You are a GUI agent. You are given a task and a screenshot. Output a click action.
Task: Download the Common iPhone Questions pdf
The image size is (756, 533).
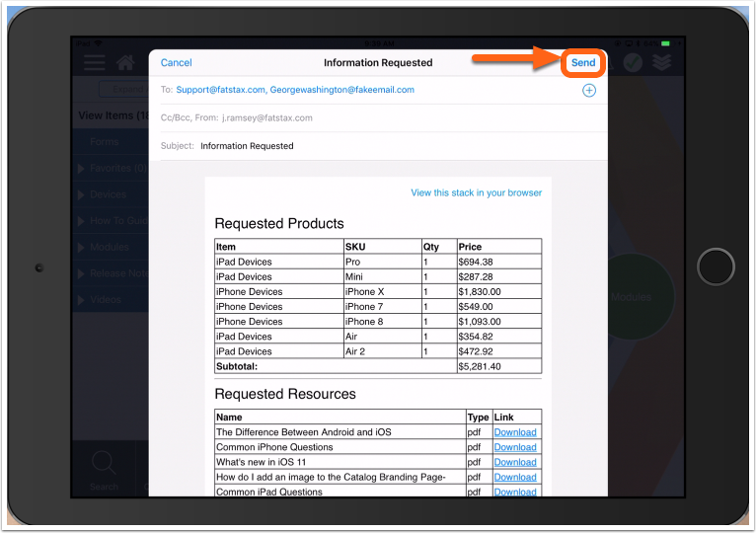tap(515, 447)
